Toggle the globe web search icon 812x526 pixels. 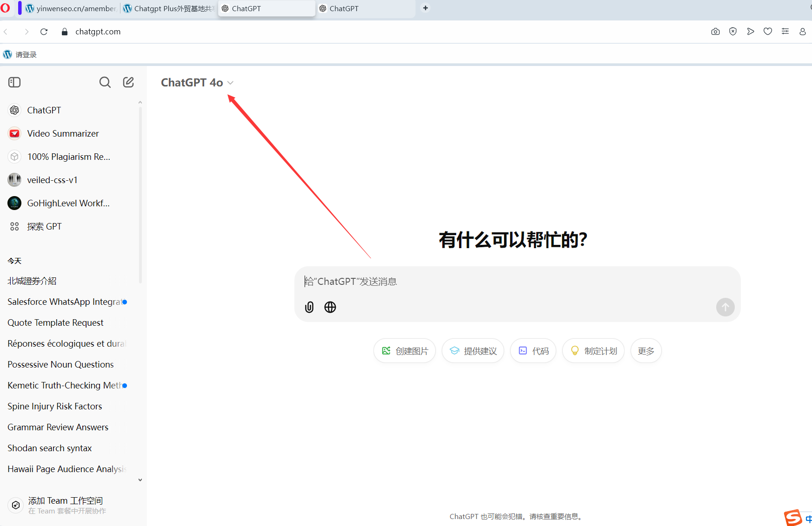[x=330, y=307]
